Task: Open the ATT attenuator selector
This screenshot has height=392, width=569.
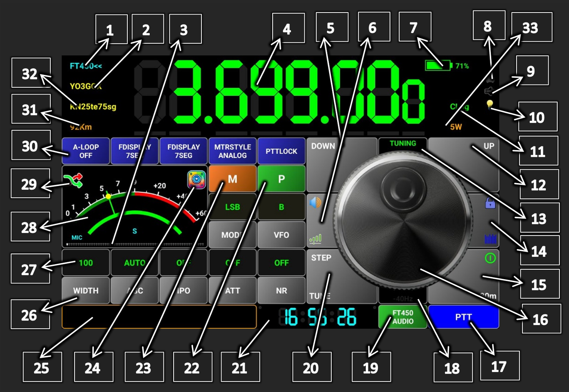Action: pyautogui.click(x=233, y=290)
